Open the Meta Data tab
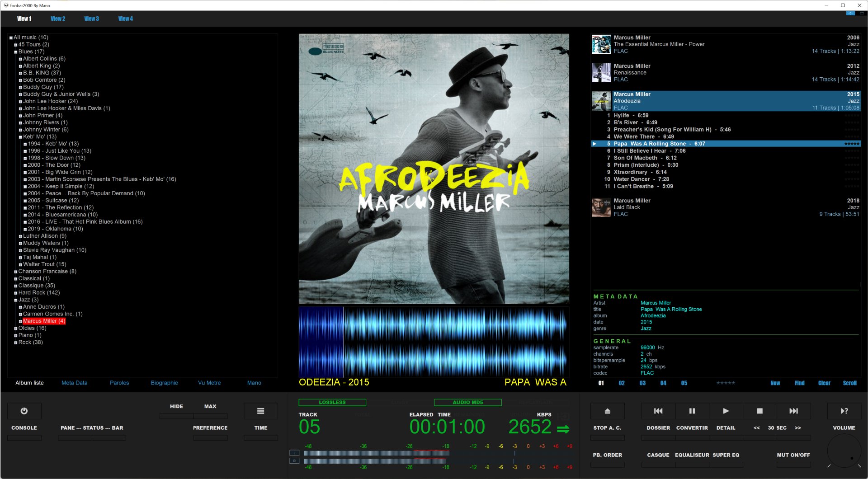 pyautogui.click(x=75, y=383)
